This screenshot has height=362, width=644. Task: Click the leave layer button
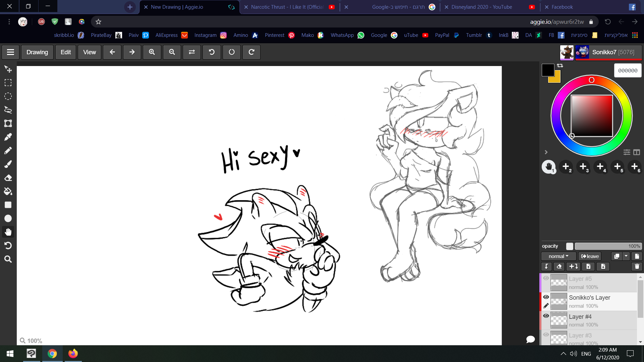point(590,256)
